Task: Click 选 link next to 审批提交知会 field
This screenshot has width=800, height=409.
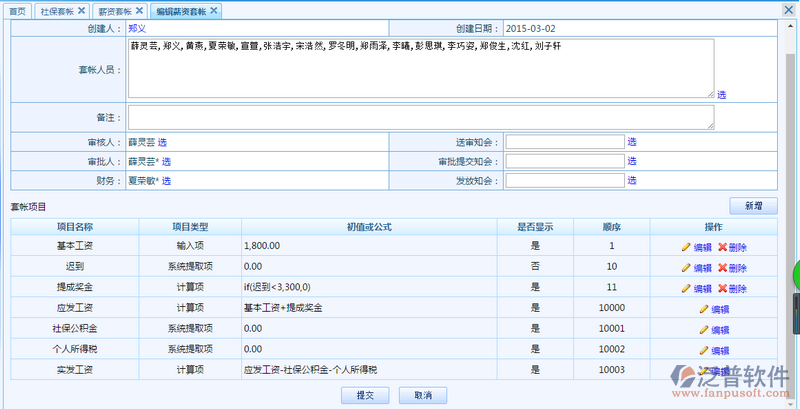Action: point(632,161)
